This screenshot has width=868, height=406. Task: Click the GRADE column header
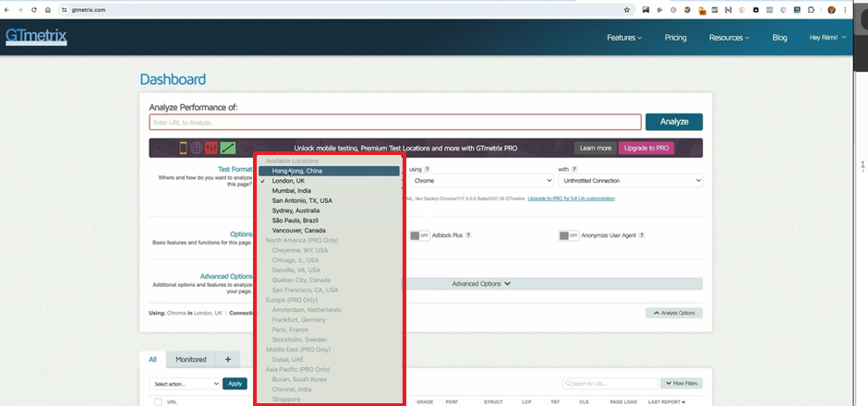click(x=425, y=402)
